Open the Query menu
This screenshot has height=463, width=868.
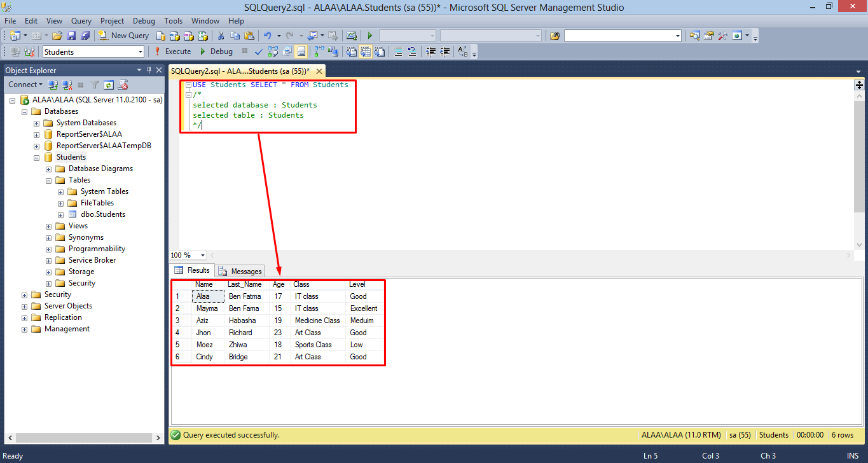[81, 21]
